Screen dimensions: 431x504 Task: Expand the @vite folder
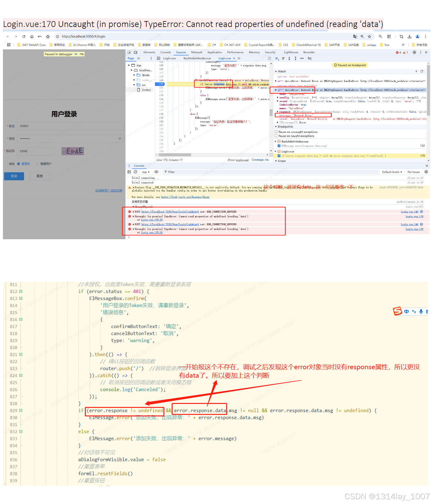point(135,75)
